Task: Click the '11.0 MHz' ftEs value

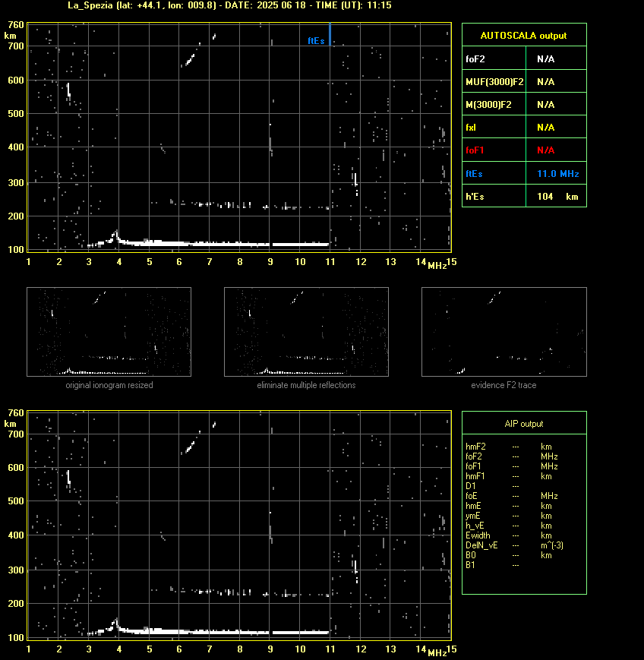Action: [558, 174]
